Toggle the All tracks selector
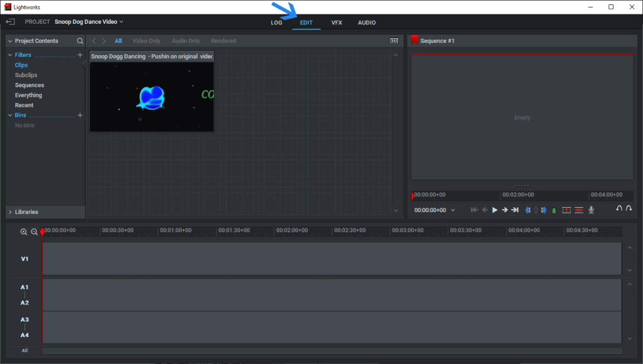The height and width of the screenshot is (364, 643). 24,350
